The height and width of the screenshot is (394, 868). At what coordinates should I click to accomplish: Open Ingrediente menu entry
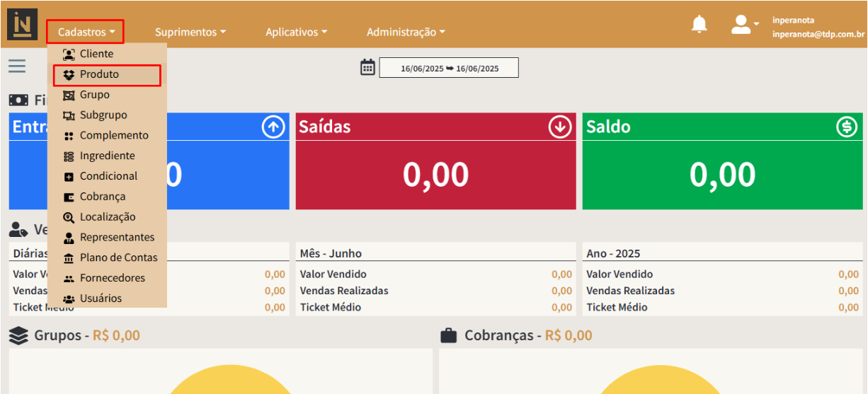point(108,156)
